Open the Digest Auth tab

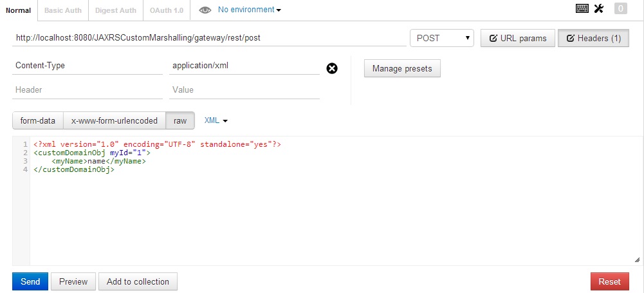(x=115, y=10)
